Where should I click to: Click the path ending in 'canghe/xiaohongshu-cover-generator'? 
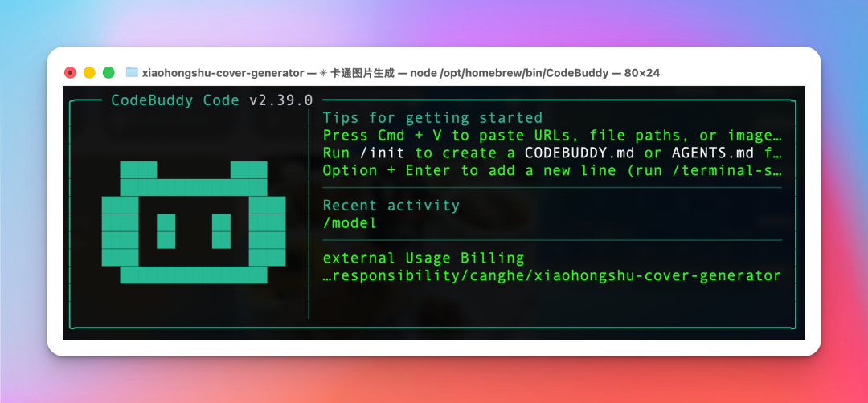(552, 276)
